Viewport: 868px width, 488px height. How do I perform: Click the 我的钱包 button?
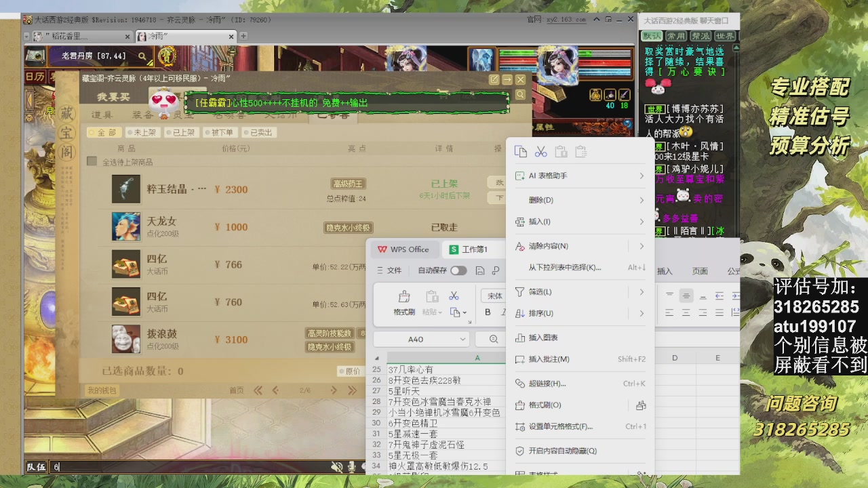[102, 390]
